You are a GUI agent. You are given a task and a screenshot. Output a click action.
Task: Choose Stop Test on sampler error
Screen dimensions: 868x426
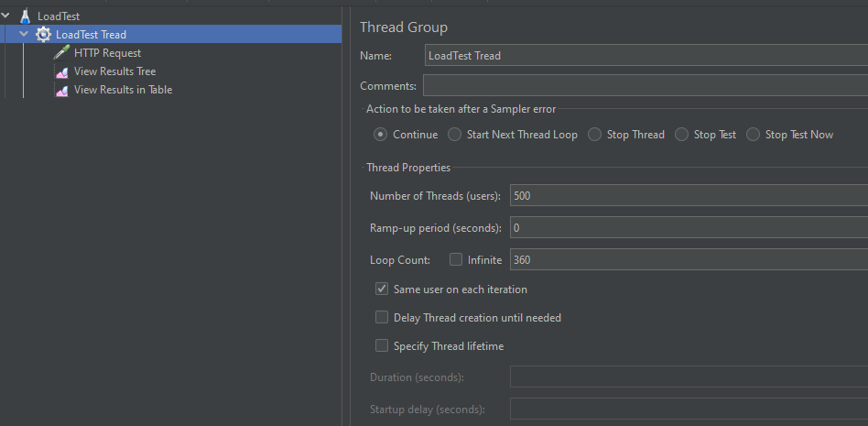[x=682, y=135]
